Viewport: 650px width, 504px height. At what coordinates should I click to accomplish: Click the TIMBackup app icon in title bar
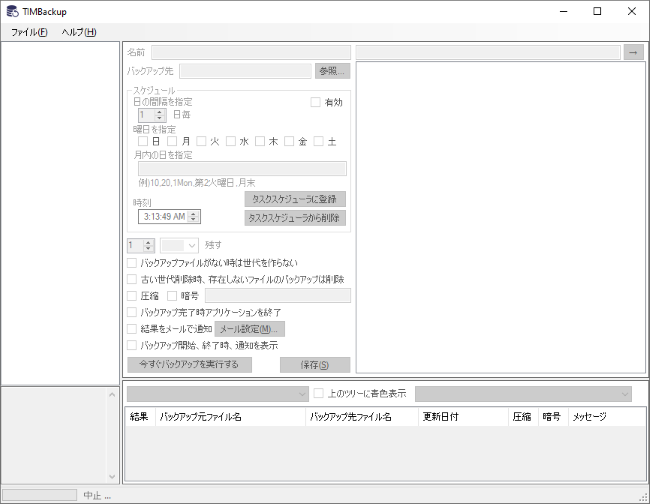click(12, 11)
